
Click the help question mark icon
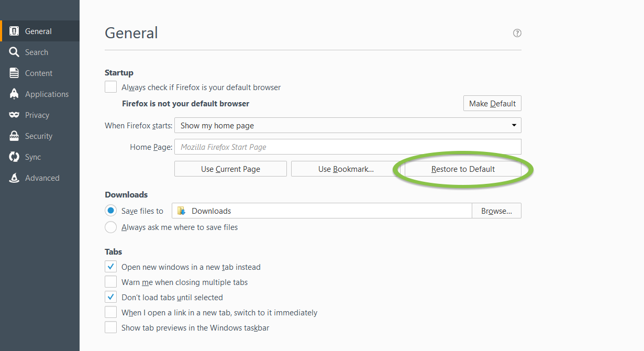click(517, 33)
